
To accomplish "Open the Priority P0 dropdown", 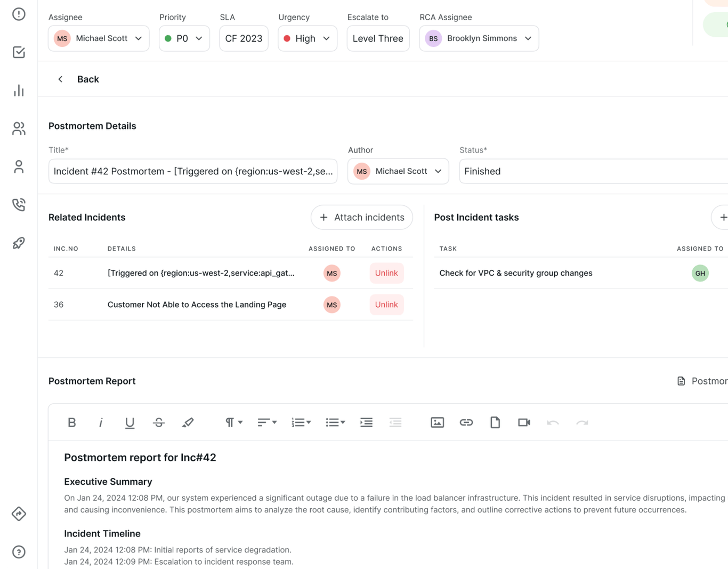I will 184,38.
